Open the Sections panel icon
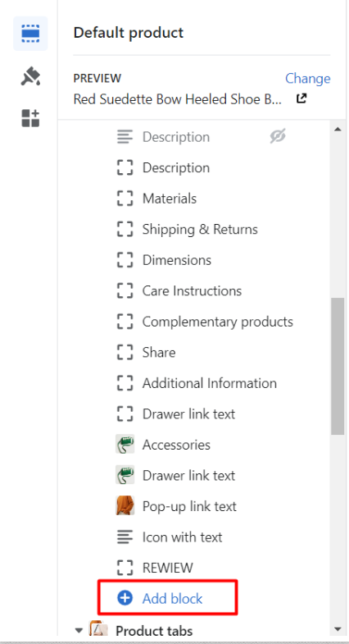Viewport: 349px width, 644px height. tap(30, 34)
